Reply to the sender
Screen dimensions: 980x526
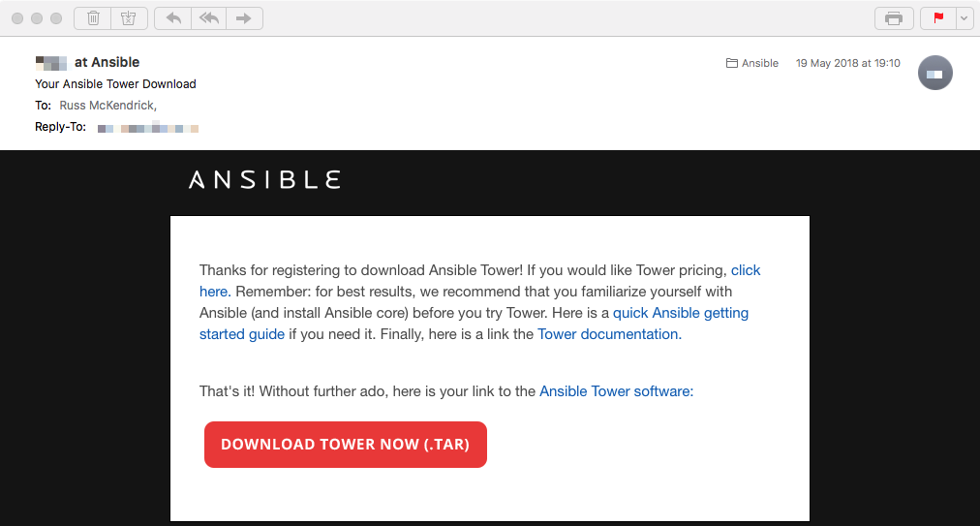tap(173, 18)
